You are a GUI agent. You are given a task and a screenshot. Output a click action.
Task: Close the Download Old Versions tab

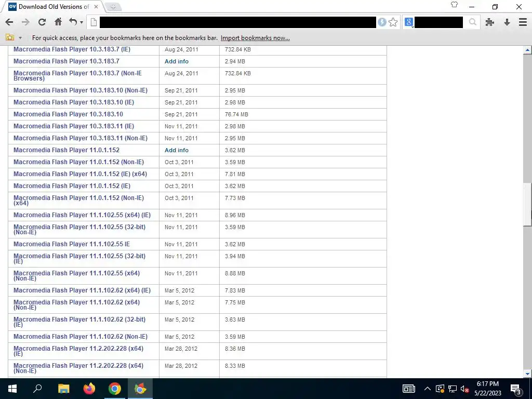96,6
